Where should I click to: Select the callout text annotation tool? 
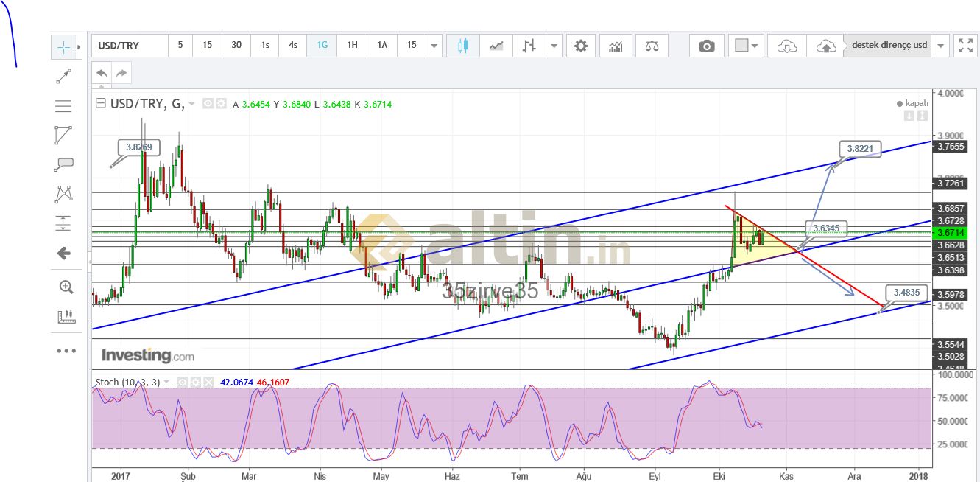click(64, 164)
